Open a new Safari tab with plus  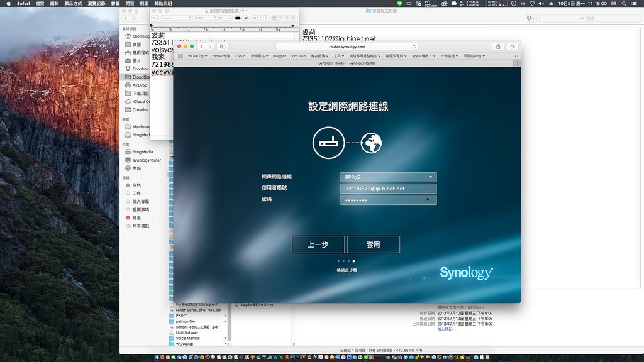[x=517, y=63]
